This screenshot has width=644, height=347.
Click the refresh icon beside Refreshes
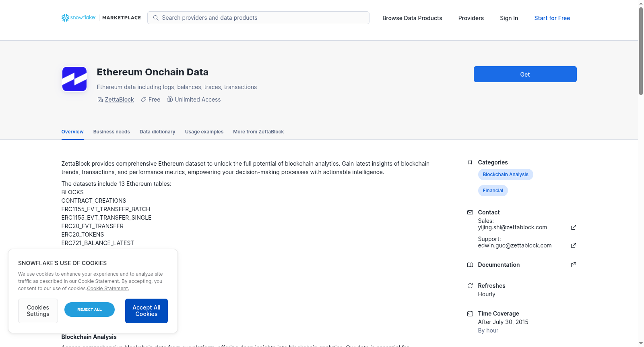(470, 286)
